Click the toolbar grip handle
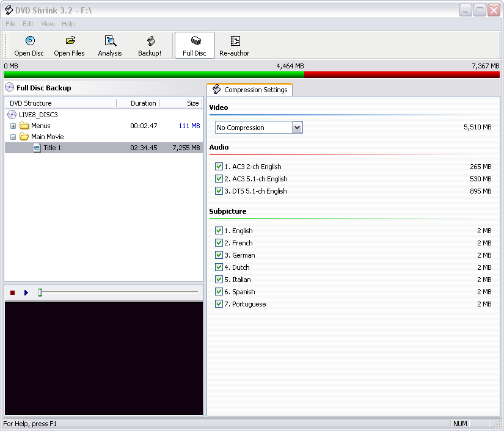Screen dimensions: 504x431 [x=5, y=45]
